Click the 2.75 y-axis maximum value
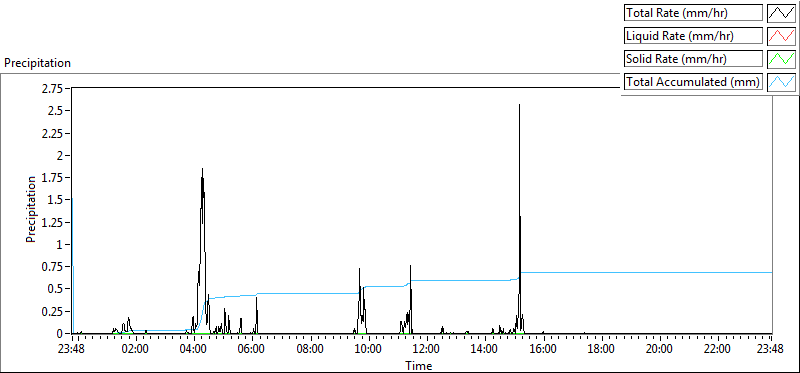The image size is (800, 373). [53, 89]
